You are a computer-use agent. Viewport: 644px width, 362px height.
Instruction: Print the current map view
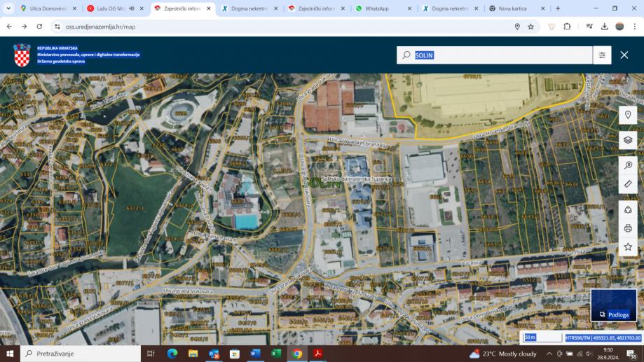628,228
